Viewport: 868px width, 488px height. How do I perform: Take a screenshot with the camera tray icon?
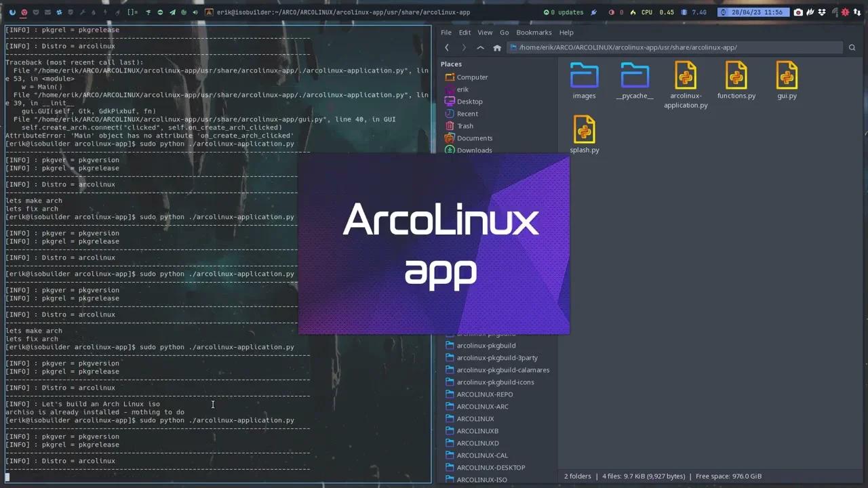pyautogui.click(x=799, y=12)
